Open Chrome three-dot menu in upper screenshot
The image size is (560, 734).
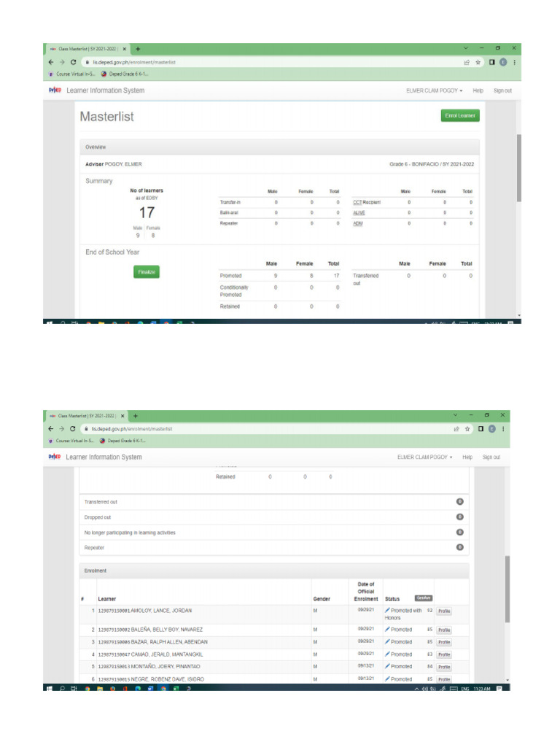[514, 62]
